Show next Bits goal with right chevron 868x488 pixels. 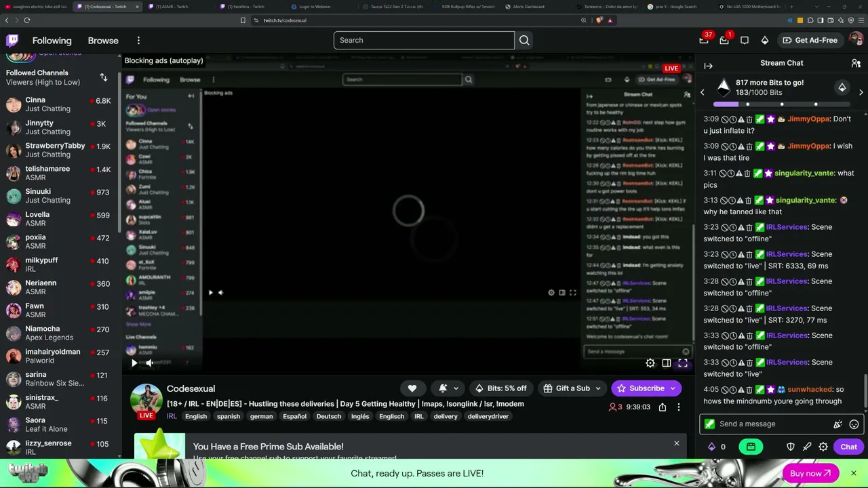click(861, 91)
